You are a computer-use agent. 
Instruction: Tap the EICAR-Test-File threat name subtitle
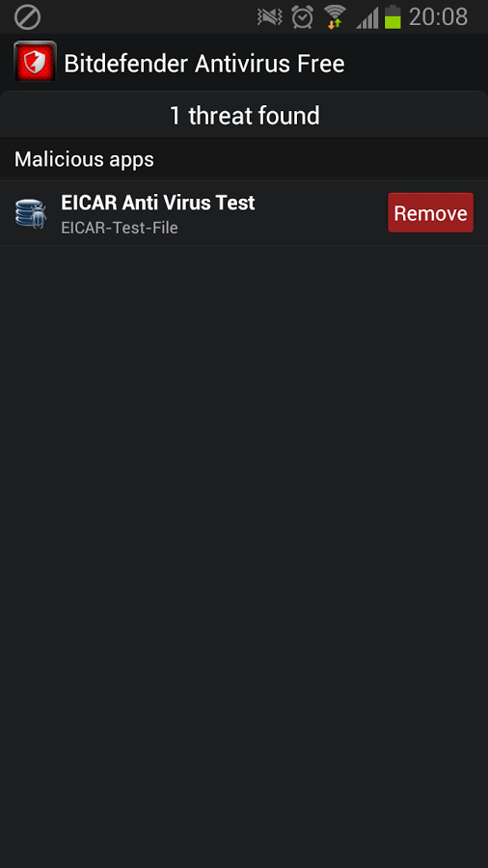coord(120,228)
